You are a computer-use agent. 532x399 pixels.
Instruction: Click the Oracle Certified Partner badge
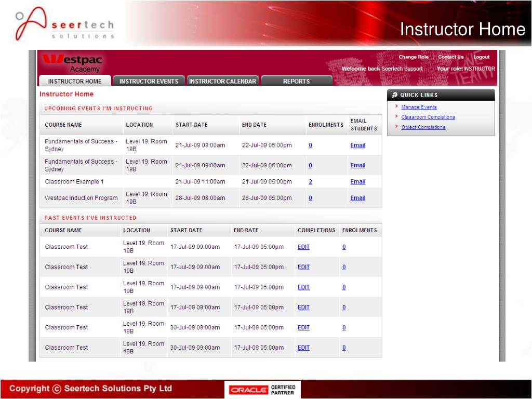(x=262, y=390)
